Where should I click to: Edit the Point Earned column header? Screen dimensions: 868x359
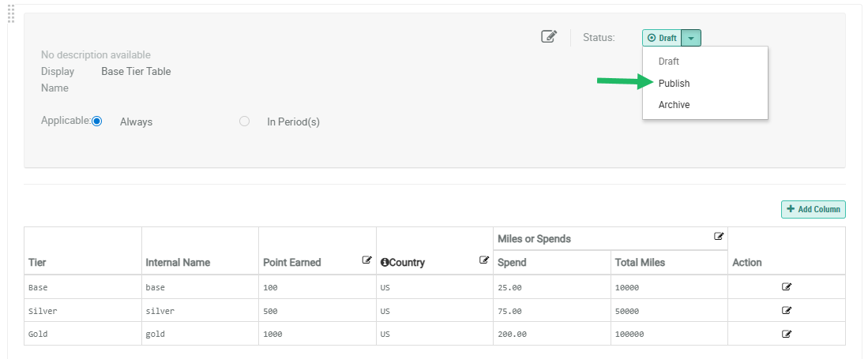click(x=367, y=260)
